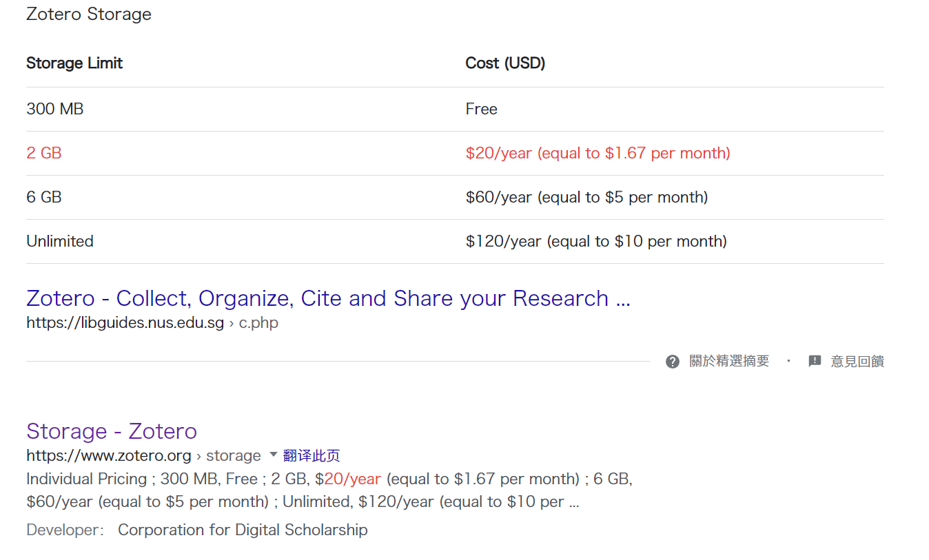This screenshot has width=929, height=560.
Task: Click the question mark help icon
Action: (673, 362)
